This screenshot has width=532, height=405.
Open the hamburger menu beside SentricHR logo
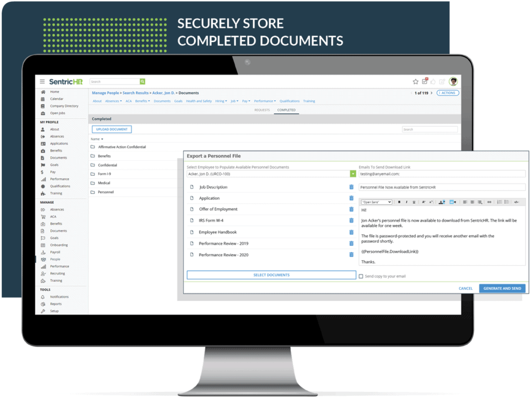(x=42, y=82)
